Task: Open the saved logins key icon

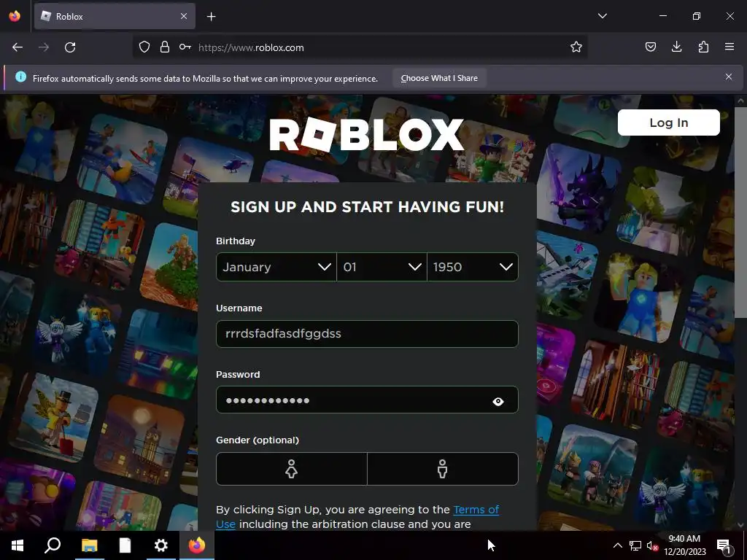Action: click(185, 47)
